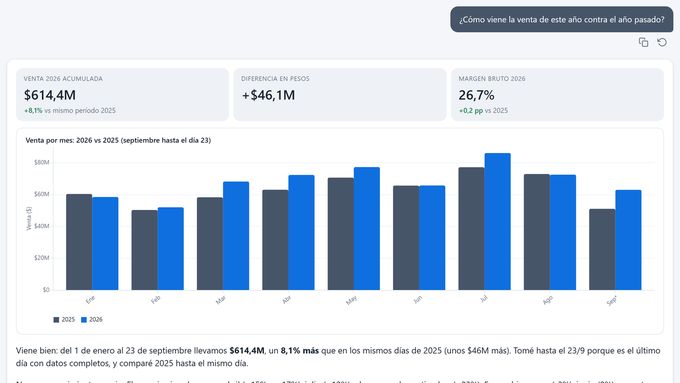Click the 2026 bar for May

point(367,229)
